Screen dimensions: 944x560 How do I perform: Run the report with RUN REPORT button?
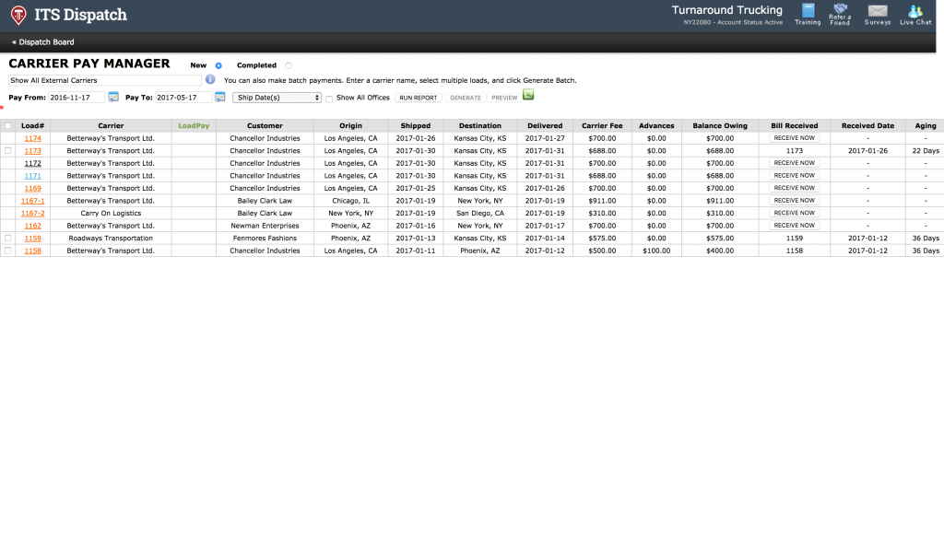pos(419,98)
